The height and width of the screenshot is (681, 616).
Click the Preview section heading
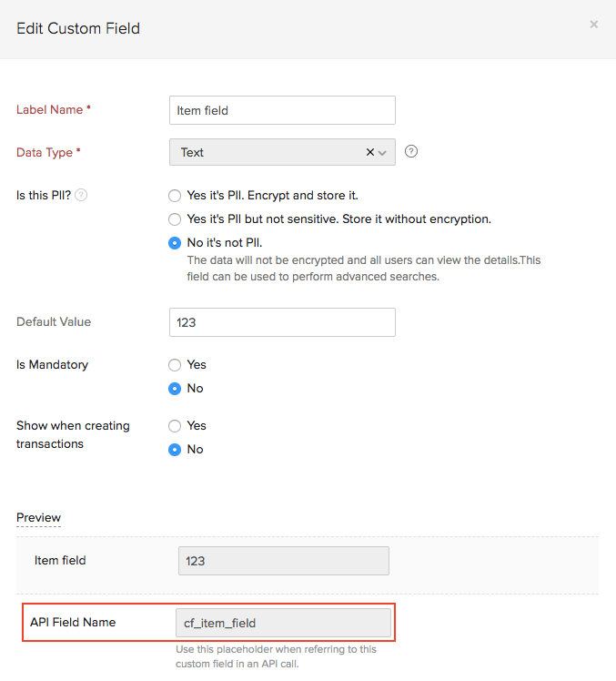[38, 518]
